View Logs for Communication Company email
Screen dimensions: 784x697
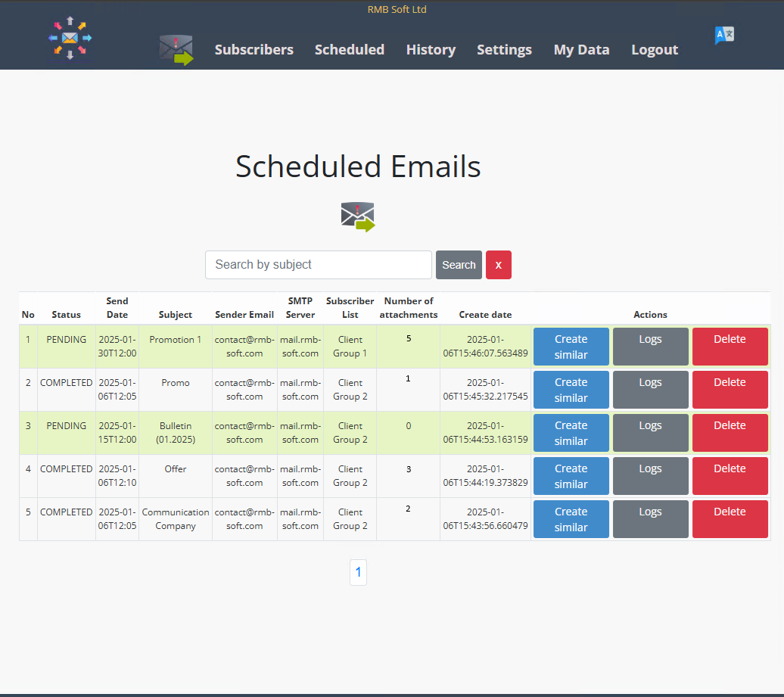pyautogui.click(x=651, y=519)
